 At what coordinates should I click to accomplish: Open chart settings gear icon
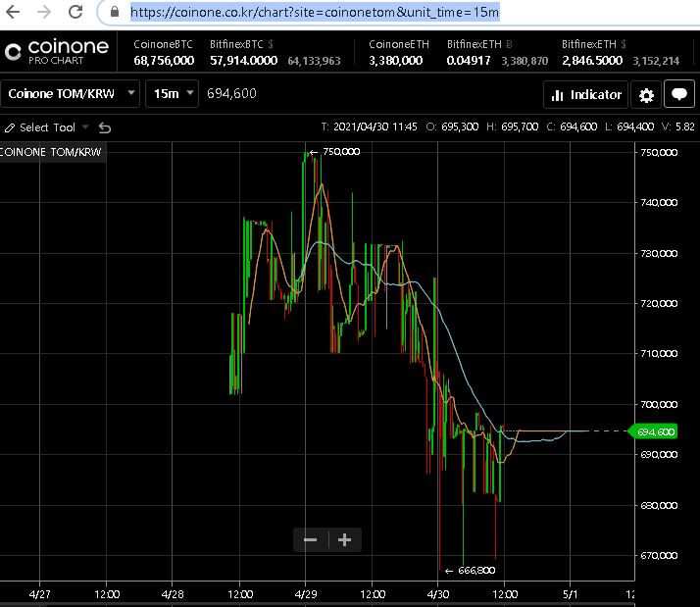pos(646,95)
